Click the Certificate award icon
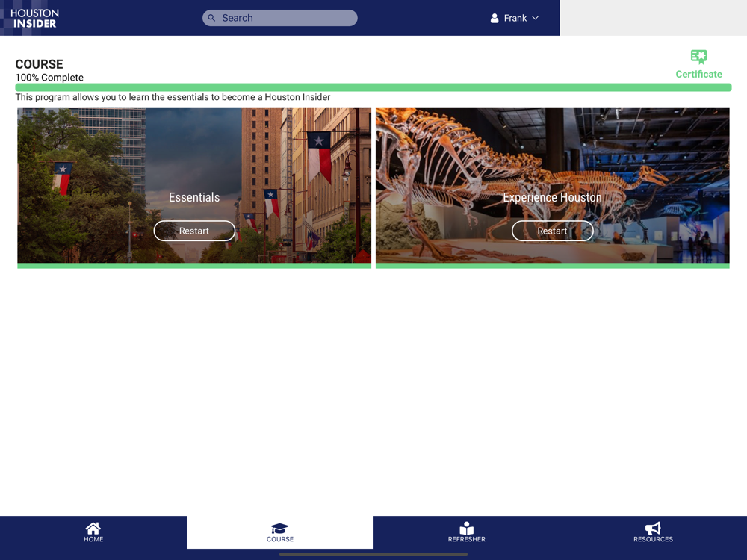This screenshot has height=560, width=747. point(699,57)
